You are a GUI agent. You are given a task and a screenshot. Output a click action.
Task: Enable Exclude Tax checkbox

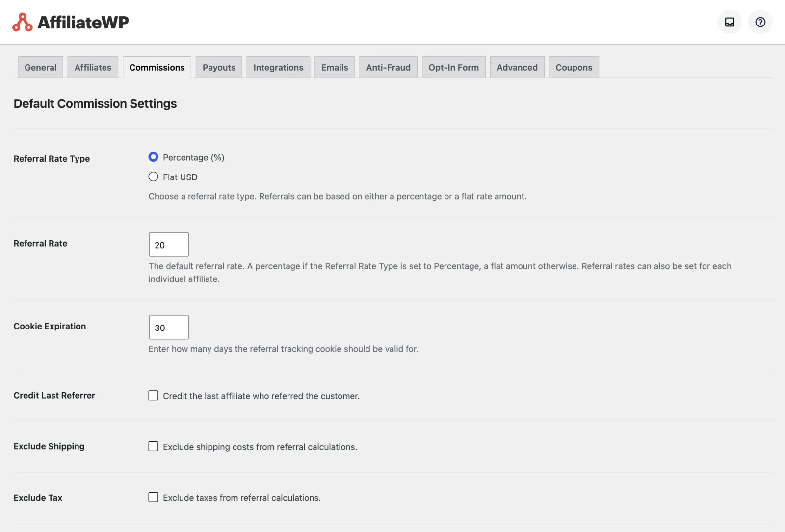pos(154,497)
